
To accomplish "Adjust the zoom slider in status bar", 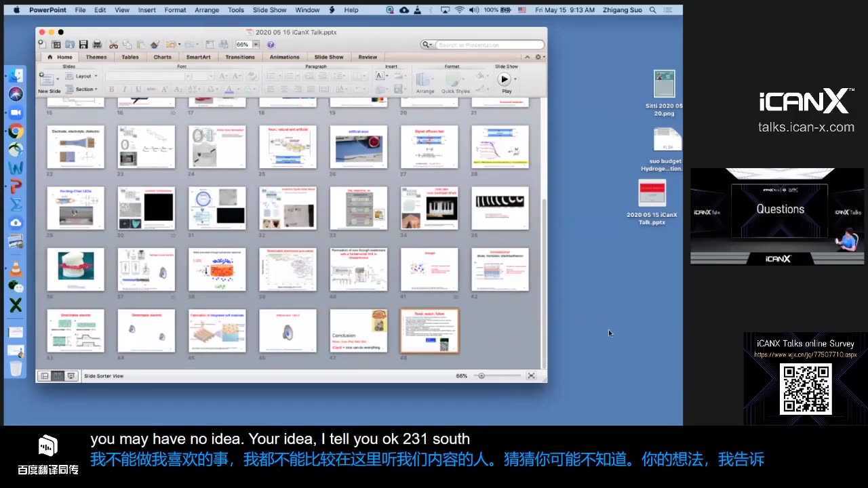I will [x=481, y=375].
